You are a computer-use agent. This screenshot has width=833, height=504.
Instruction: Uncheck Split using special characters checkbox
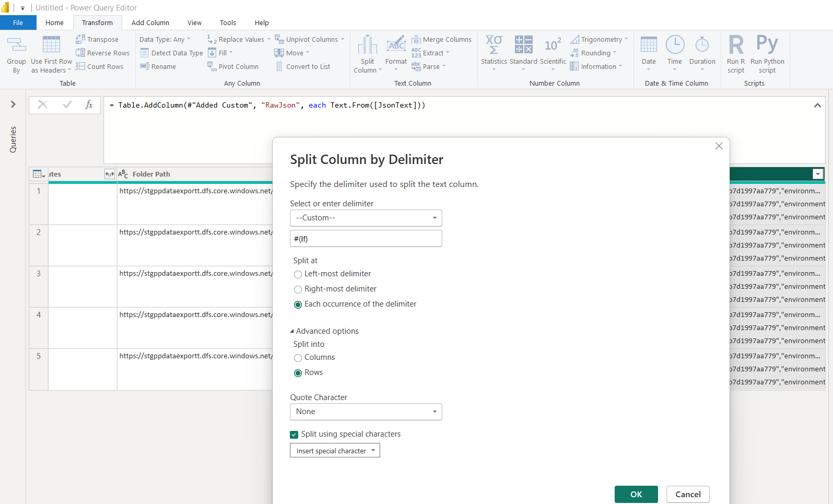(x=294, y=435)
